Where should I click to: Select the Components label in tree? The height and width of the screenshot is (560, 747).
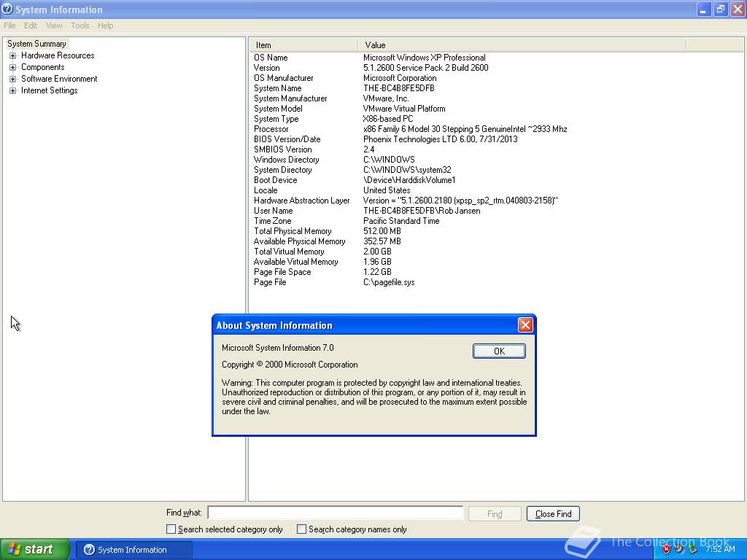(42, 67)
